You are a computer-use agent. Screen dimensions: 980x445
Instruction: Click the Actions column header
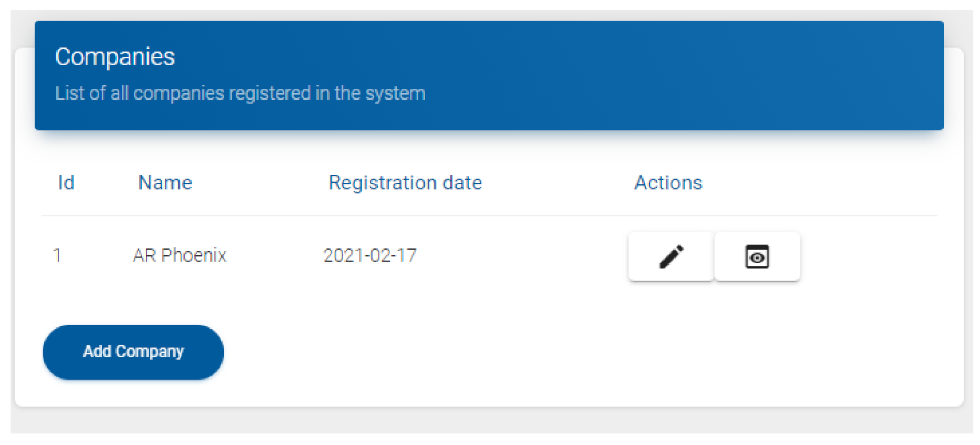coord(668,183)
